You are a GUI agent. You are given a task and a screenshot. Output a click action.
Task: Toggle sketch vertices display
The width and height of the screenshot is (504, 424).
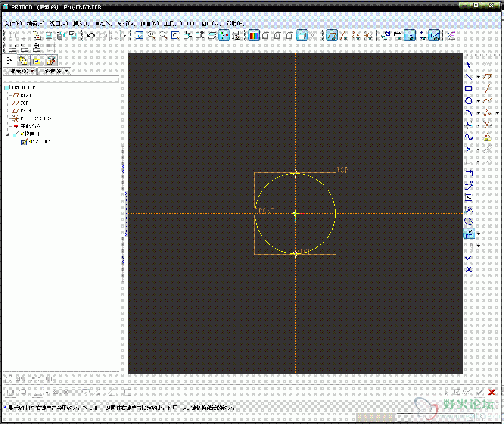point(434,35)
